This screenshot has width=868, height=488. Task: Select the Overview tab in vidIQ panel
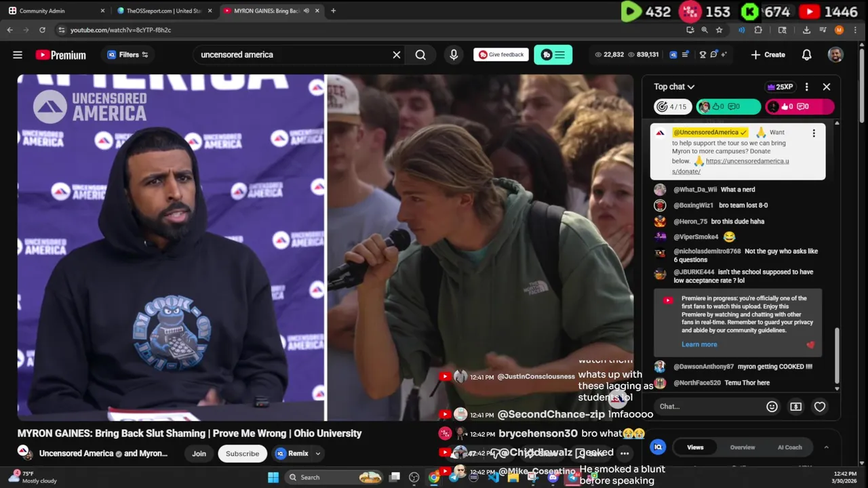pyautogui.click(x=743, y=447)
